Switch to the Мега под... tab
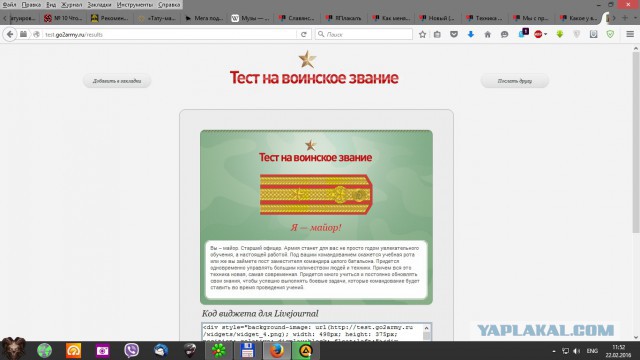The height and width of the screenshot is (360, 640). click(x=203, y=18)
